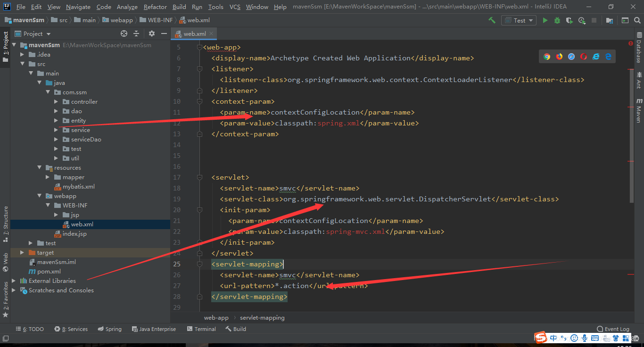Toggle tool window bars icon bottom-left

pos(6,338)
